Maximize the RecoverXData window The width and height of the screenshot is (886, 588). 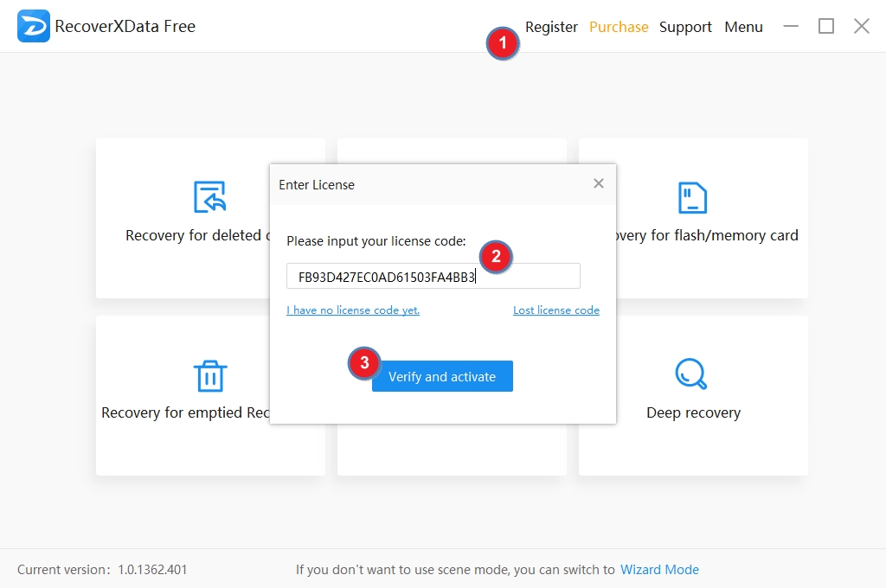[x=826, y=26]
